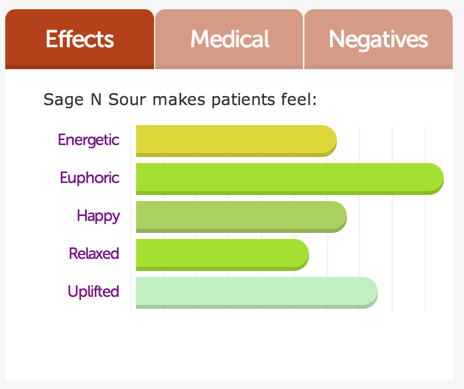Select the Relaxed rating bar
The image size is (464, 389).
pos(222,255)
